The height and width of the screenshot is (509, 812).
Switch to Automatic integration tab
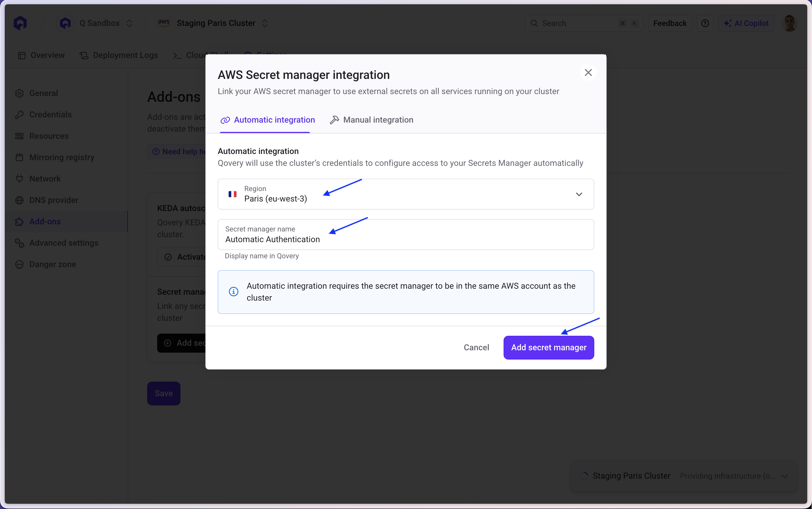pos(267,120)
